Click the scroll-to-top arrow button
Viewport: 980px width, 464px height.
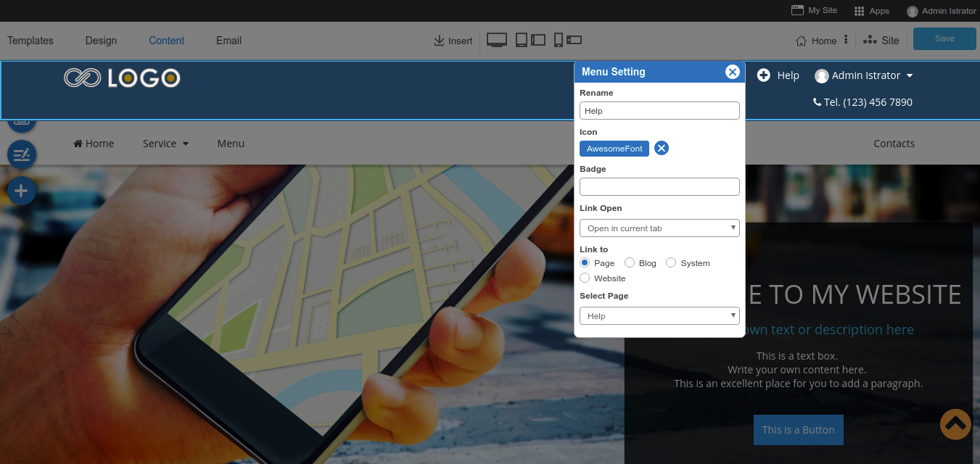[955, 425]
